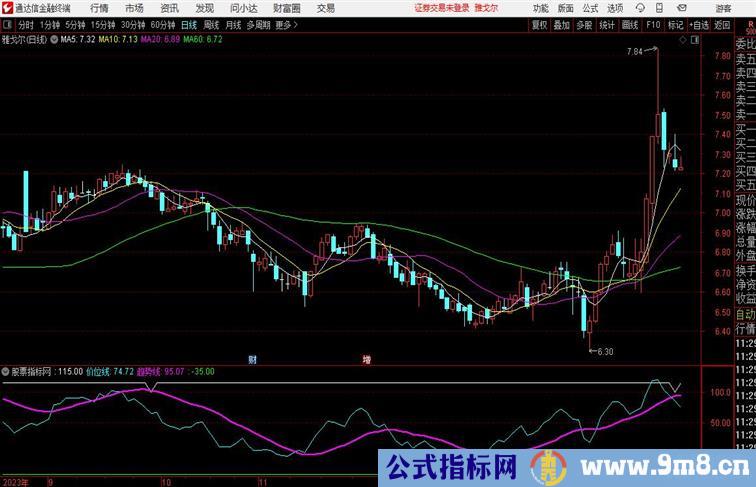The width and height of the screenshot is (756, 487).
Task: Open the main chart indicator dropdown beside 雅戈尔(日线)
Action: click(x=52, y=39)
